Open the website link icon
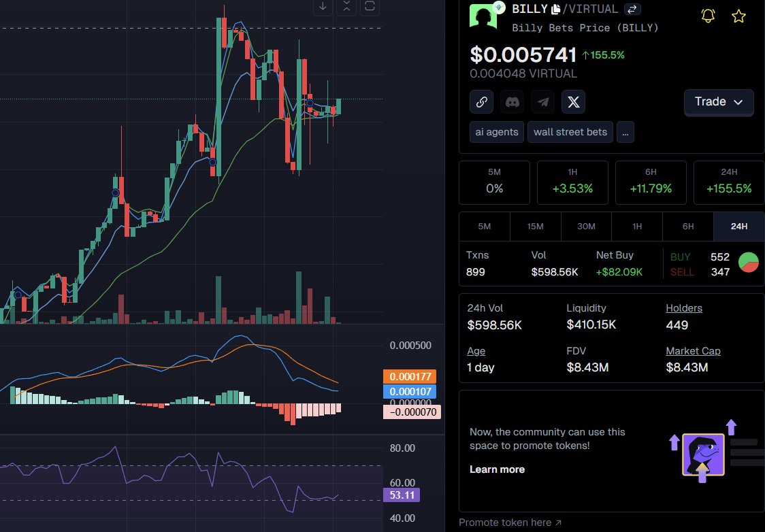Image resolution: width=765 pixels, height=532 pixels. 482,102
